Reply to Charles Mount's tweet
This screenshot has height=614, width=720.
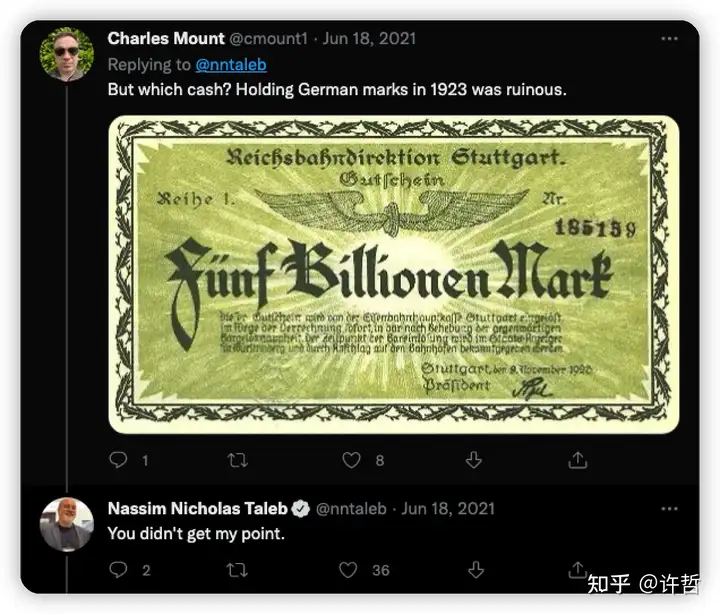coord(118,460)
